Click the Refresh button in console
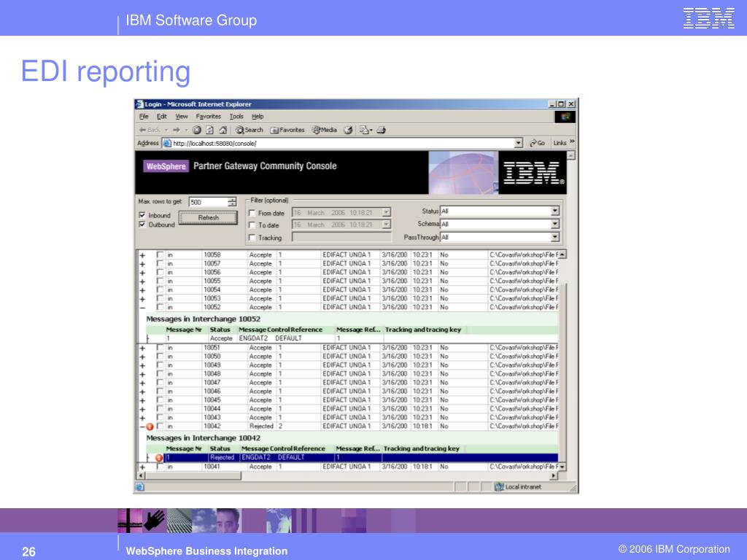Image resolution: width=747 pixels, height=560 pixels. [208, 217]
